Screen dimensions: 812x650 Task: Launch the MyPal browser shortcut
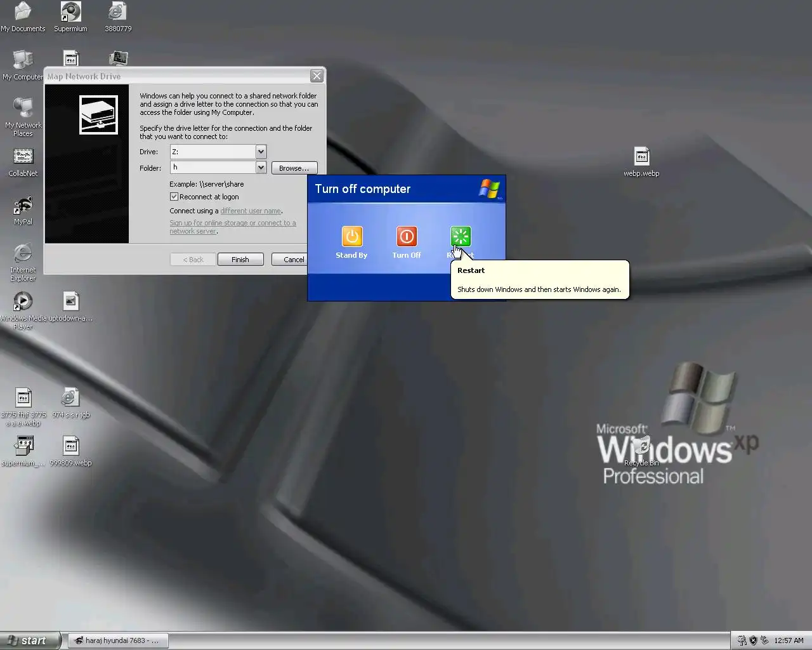point(23,211)
